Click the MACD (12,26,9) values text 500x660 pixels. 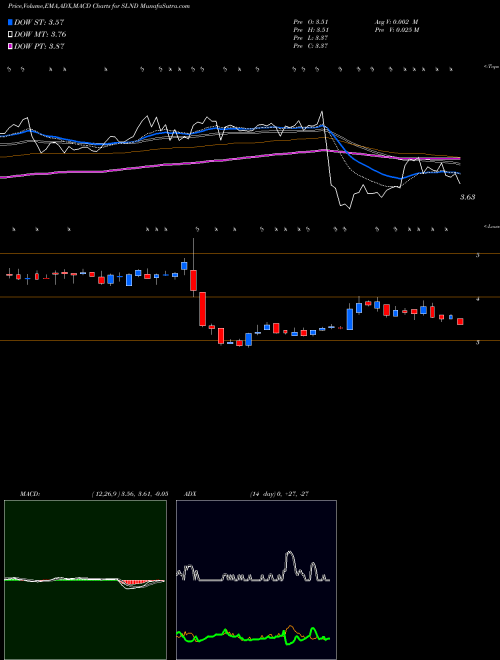(130, 494)
